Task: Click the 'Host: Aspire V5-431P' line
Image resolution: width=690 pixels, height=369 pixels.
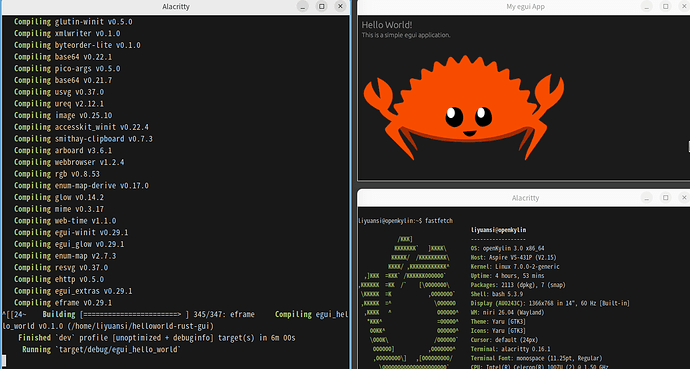Action: pyautogui.click(x=514, y=258)
